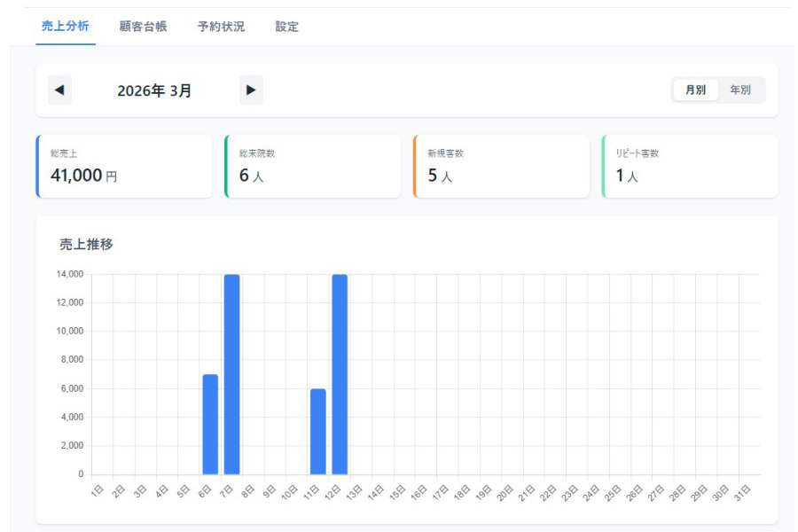Image resolution: width=798 pixels, height=532 pixels.
Task: Click the next month arrow
Action: click(x=251, y=90)
